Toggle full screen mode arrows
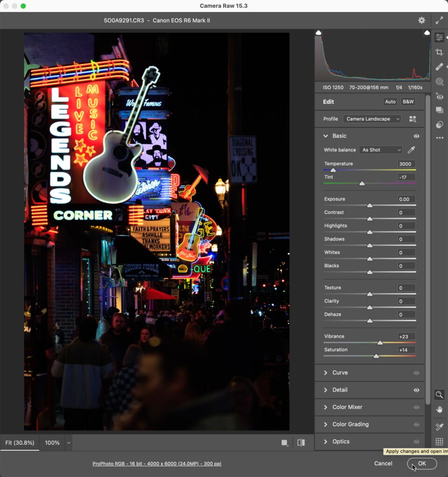 (x=439, y=20)
